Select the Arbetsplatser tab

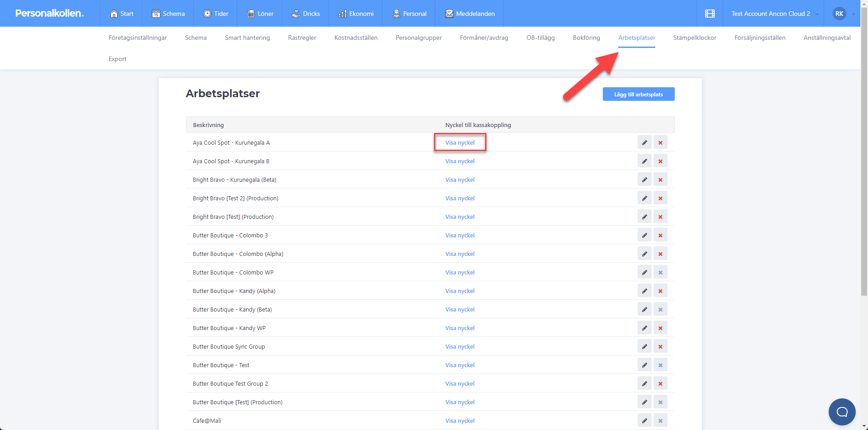(x=636, y=38)
